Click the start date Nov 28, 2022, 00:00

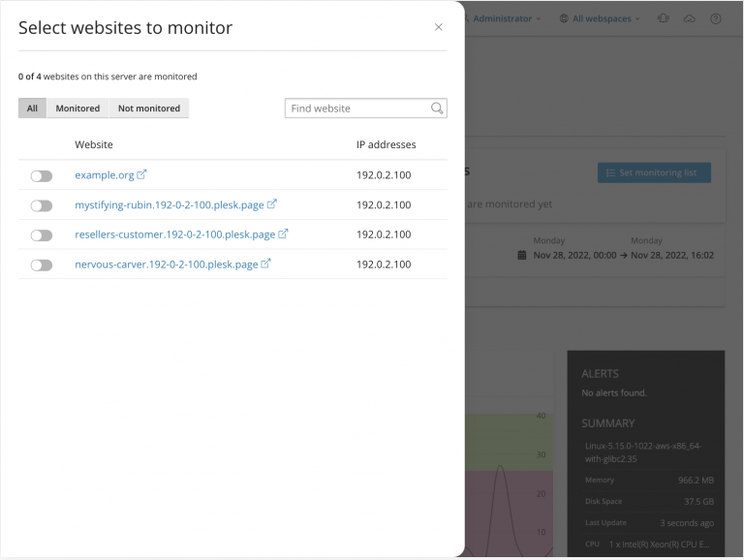coord(574,256)
